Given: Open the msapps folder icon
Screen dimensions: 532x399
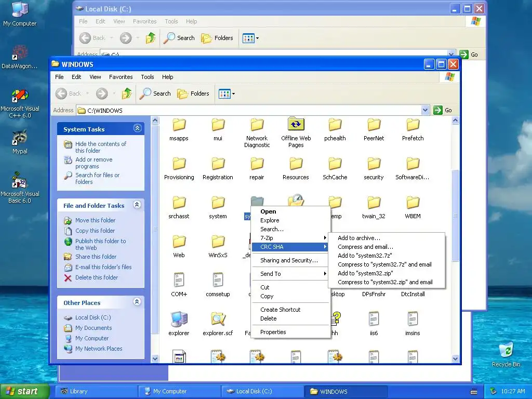Looking at the screenshot, I should coord(179,125).
